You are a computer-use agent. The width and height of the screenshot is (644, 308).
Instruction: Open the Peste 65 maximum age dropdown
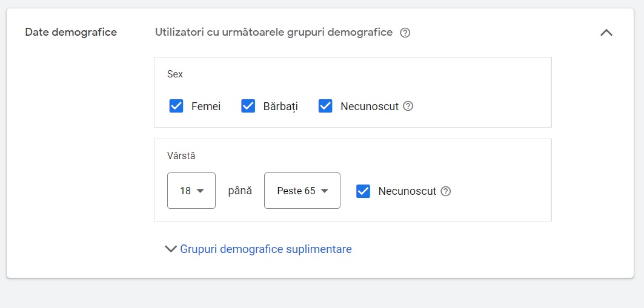pyautogui.click(x=302, y=191)
